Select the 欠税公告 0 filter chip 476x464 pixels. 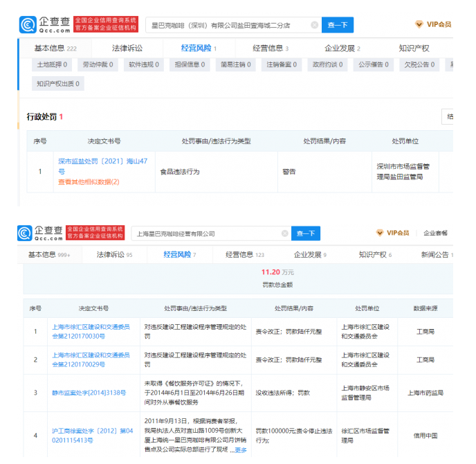(x=419, y=64)
